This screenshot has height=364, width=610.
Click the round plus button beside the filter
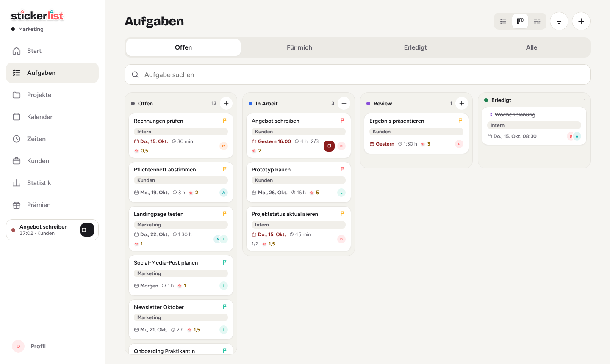[581, 21]
